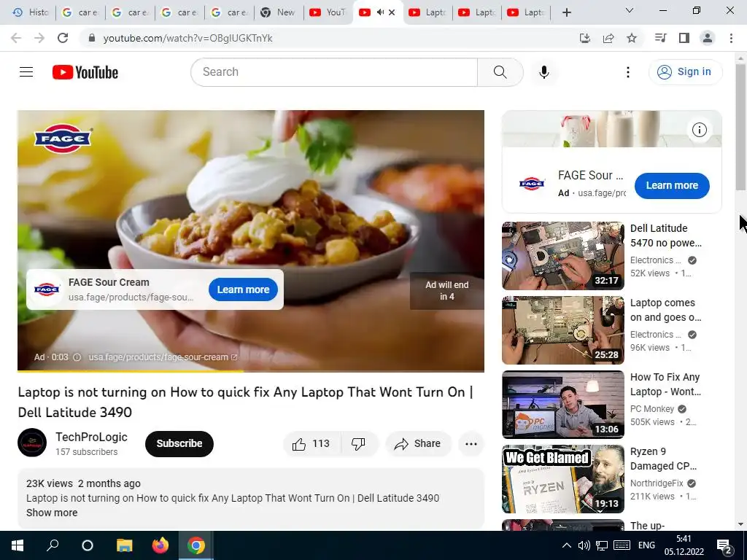Click the search magnifier button

tap(500, 72)
